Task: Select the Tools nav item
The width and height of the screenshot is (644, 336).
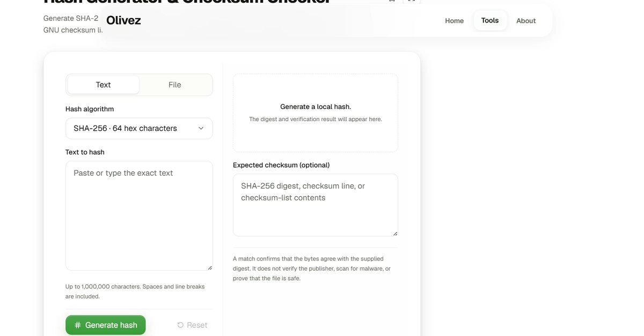Action: coord(490,20)
